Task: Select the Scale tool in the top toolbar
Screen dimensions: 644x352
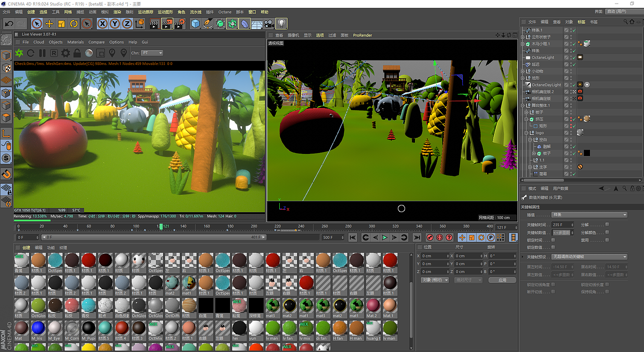Action: [61, 24]
